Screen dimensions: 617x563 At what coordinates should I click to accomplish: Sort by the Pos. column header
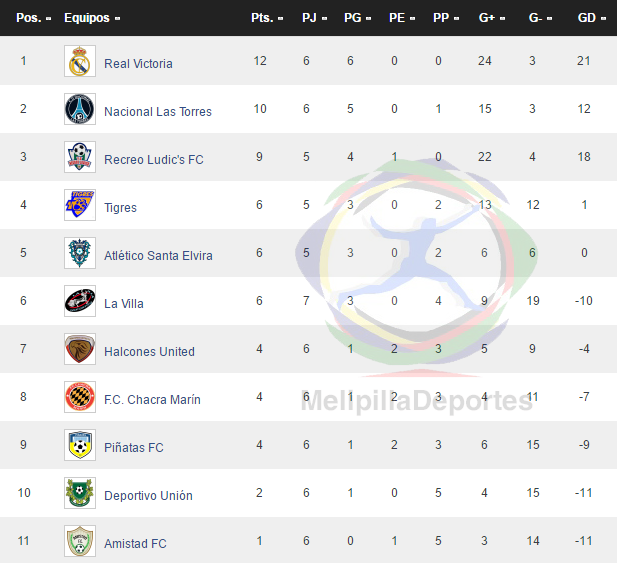pos(32,18)
